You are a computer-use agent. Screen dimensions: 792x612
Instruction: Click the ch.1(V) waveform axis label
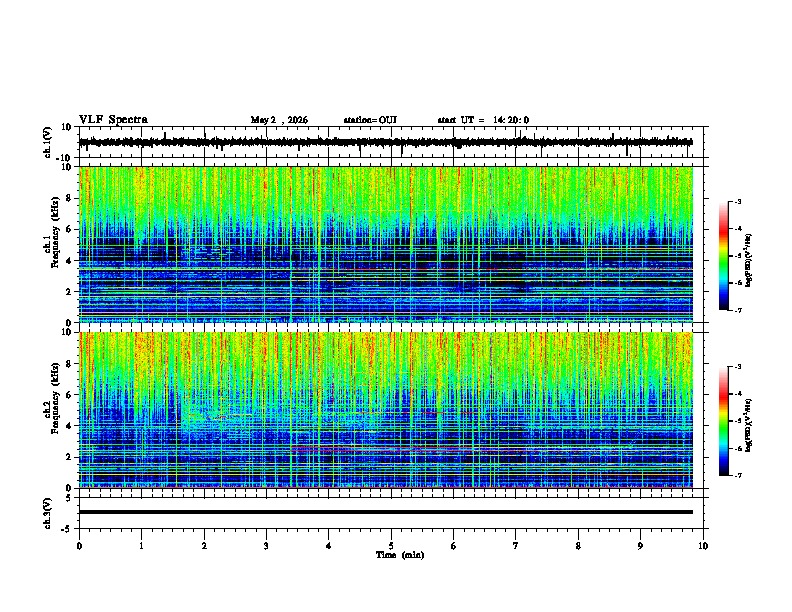[48, 141]
